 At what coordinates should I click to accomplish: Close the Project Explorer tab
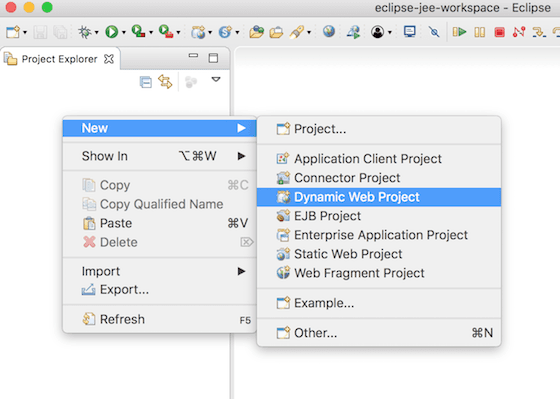tap(109, 59)
